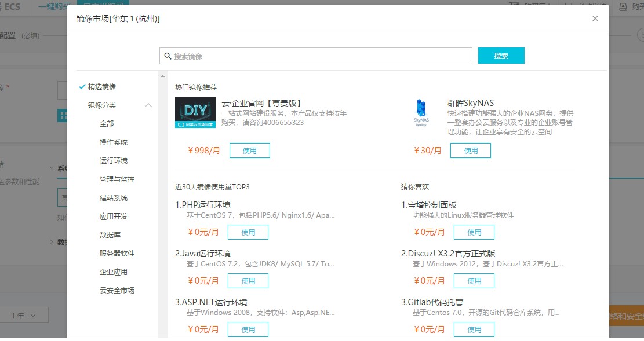644x341 pixels.
Task: Select the 操作系统 category
Action: point(114,142)
